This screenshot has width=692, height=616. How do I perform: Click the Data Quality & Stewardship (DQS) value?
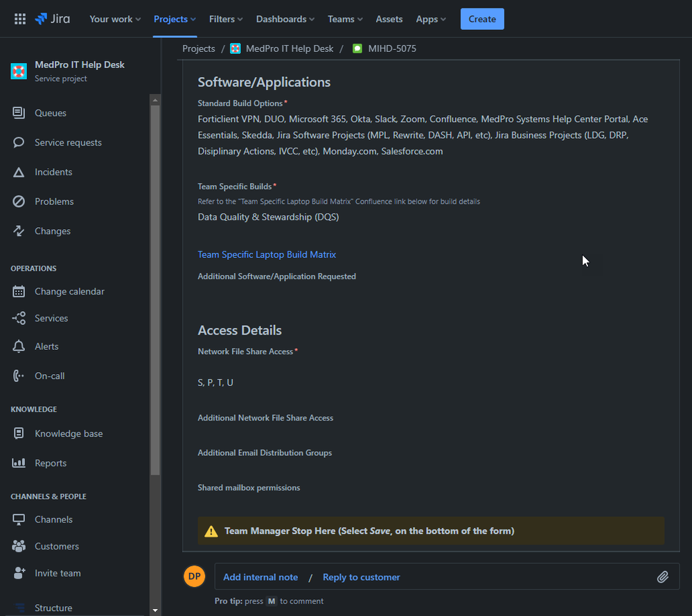(268, 217)
